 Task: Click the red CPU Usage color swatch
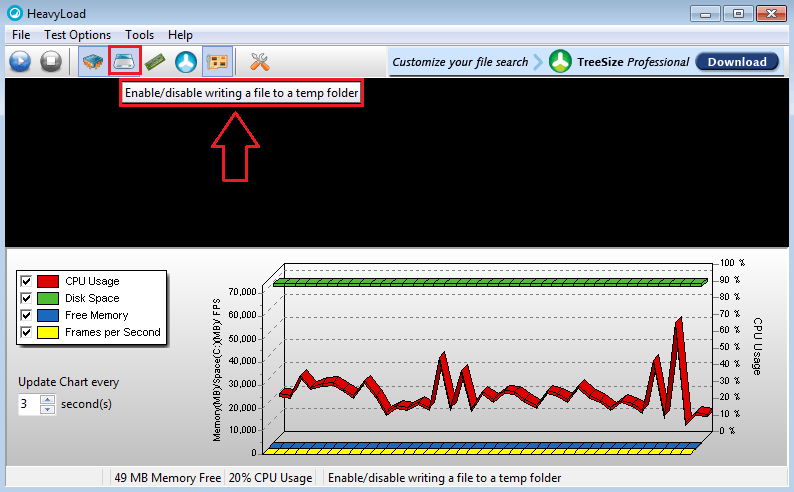pos(48,281)
